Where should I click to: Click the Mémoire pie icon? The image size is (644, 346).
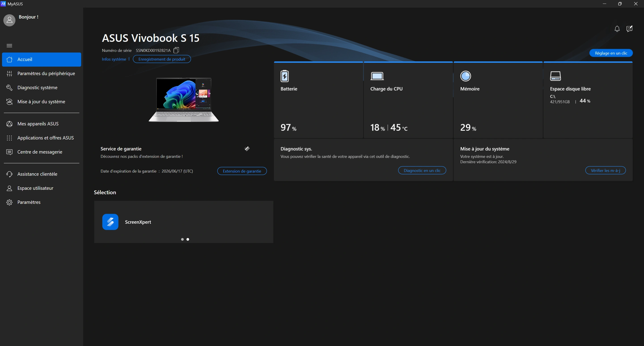pyautogui.click(x=466, y=76)
